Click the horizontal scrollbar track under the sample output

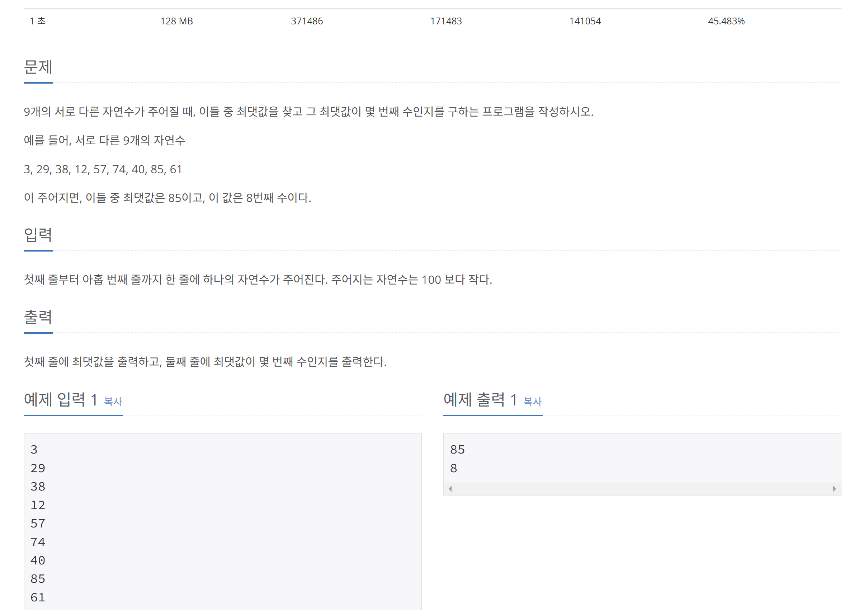(642, 489)
